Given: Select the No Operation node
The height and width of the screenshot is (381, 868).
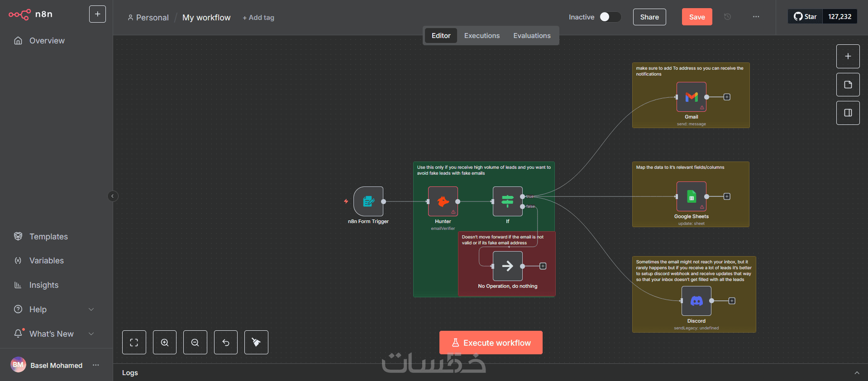Looking at the screenshot, I should click(x=508, y=266).
